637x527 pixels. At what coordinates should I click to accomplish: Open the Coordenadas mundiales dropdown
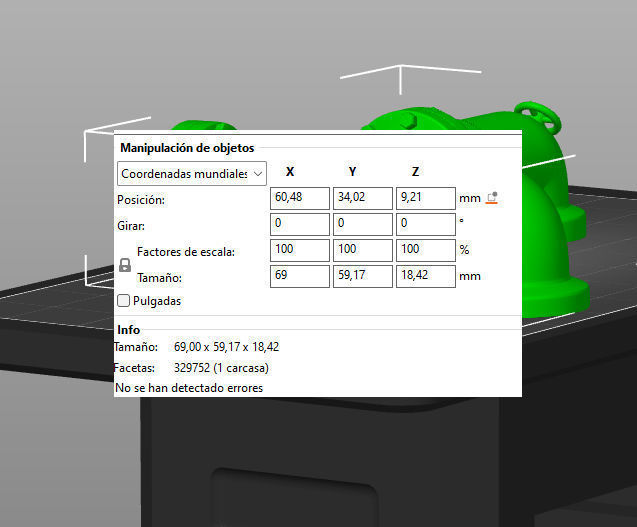click(192, 173)
